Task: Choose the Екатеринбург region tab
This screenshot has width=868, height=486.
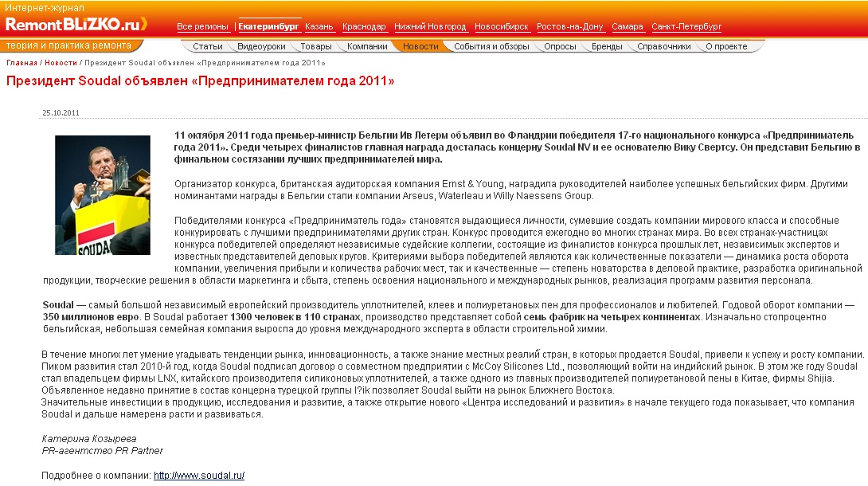Action: pos(268,26)
